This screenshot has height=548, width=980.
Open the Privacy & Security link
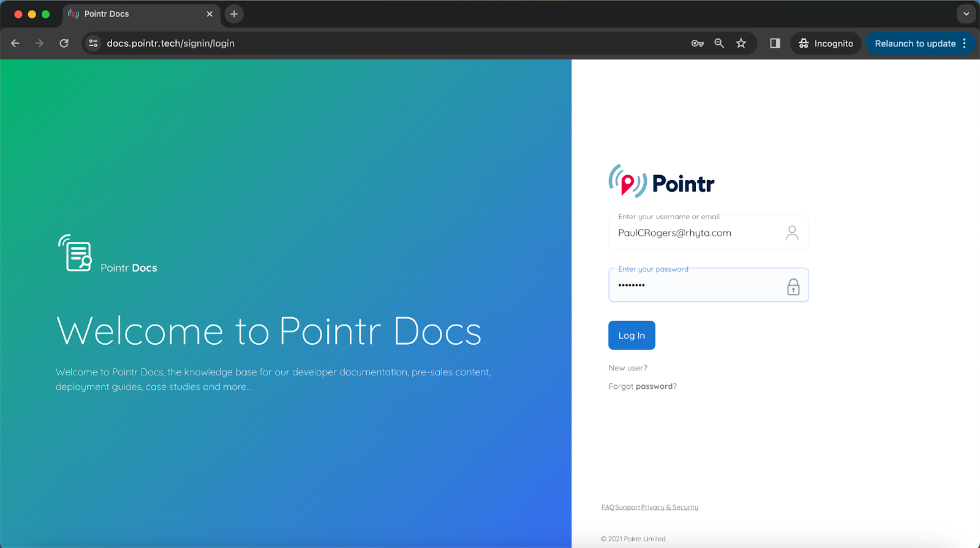click(669, 507)
